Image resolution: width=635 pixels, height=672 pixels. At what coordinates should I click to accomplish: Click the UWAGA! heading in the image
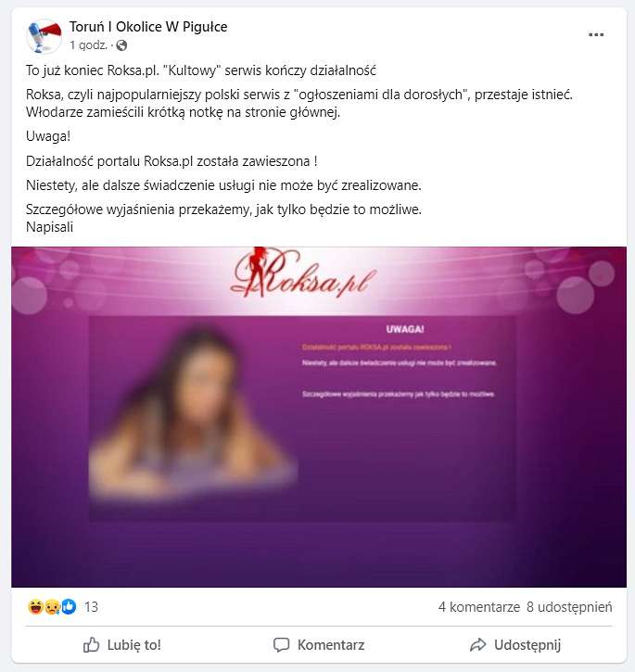pos(405,329)
